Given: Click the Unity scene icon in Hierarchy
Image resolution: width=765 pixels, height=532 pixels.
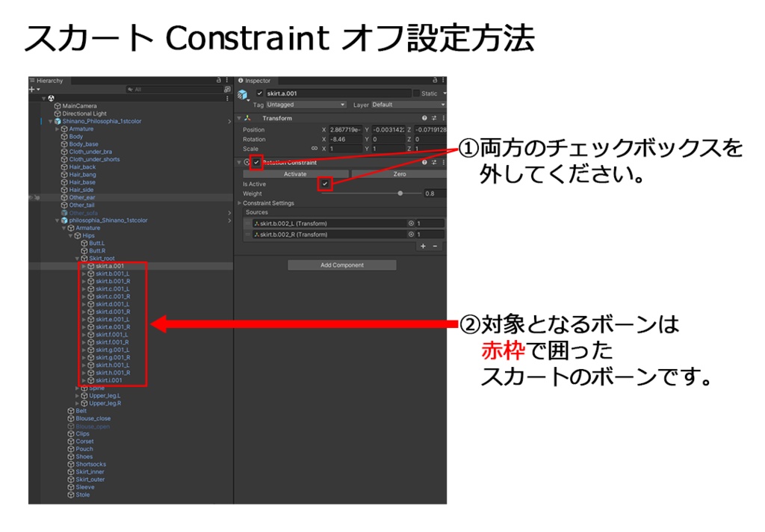Looking at the screenshot, I should [x=52, y=98].
